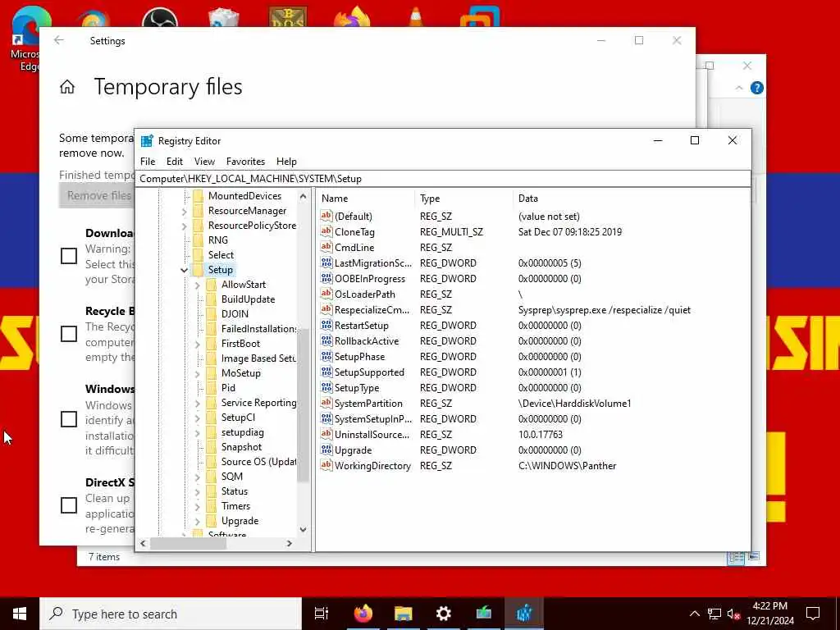Click the Remove files button
The width and height of the screenshot is (840, 630).
click(97, 196)
